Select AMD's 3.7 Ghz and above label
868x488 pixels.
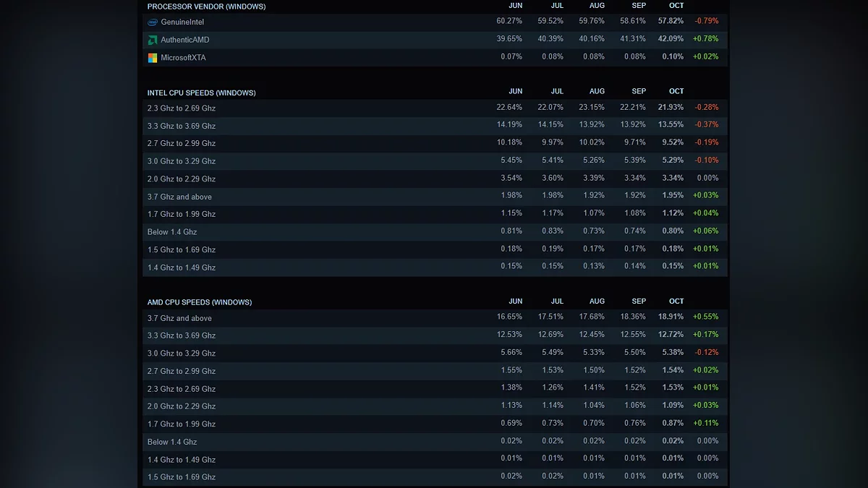pos(179,318)
